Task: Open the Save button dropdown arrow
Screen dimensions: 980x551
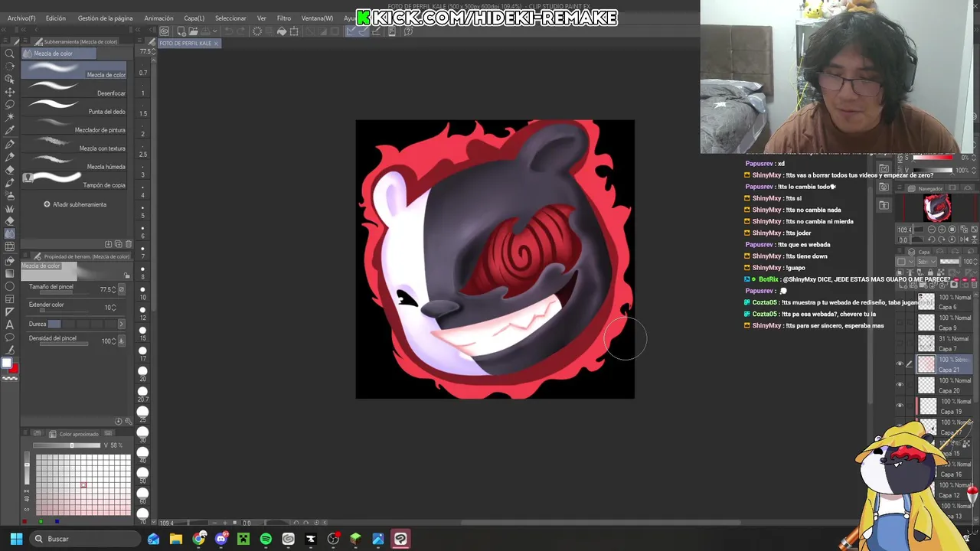Action: point(215,31)
